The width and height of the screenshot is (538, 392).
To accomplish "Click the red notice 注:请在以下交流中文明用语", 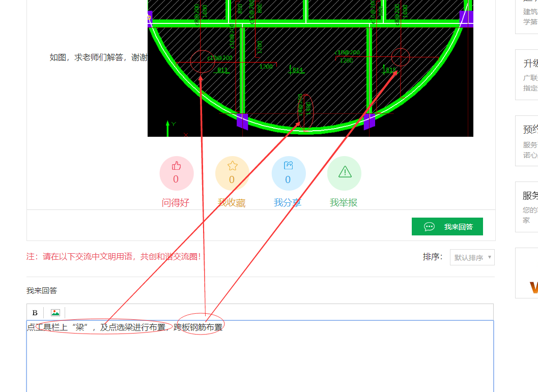I will (114, 256).
